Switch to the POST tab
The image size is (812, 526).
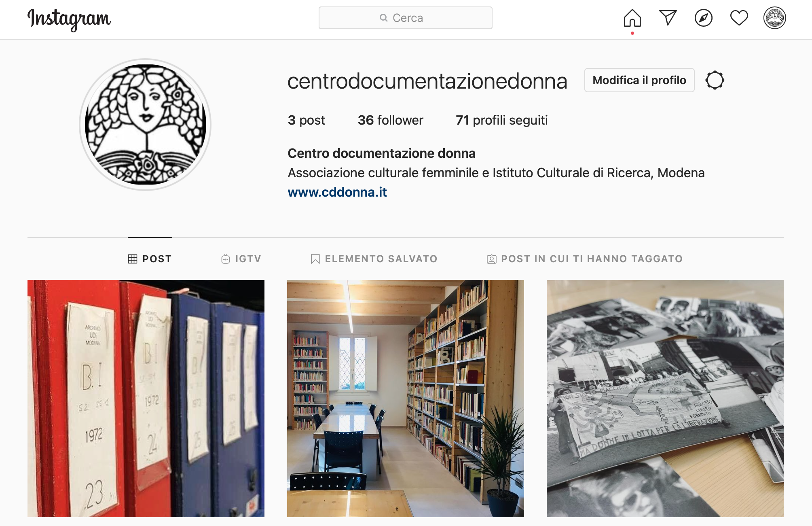150,259
